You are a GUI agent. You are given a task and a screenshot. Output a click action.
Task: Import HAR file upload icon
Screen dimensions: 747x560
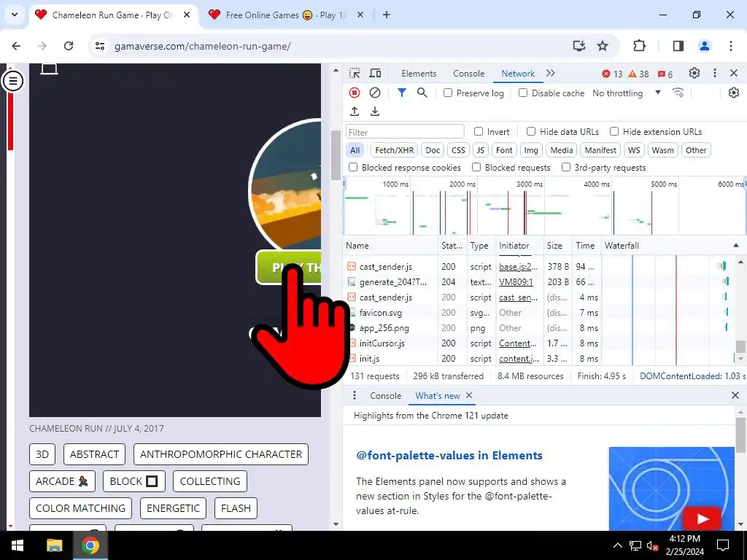(355, 112)
